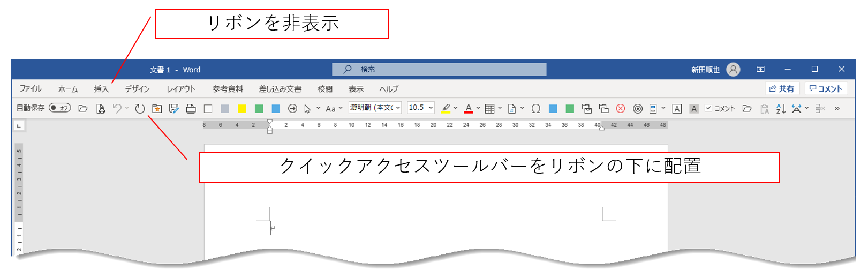Click the select objects arrow cursor icon
Screen dimensions: 868x277
pos(307,109)
